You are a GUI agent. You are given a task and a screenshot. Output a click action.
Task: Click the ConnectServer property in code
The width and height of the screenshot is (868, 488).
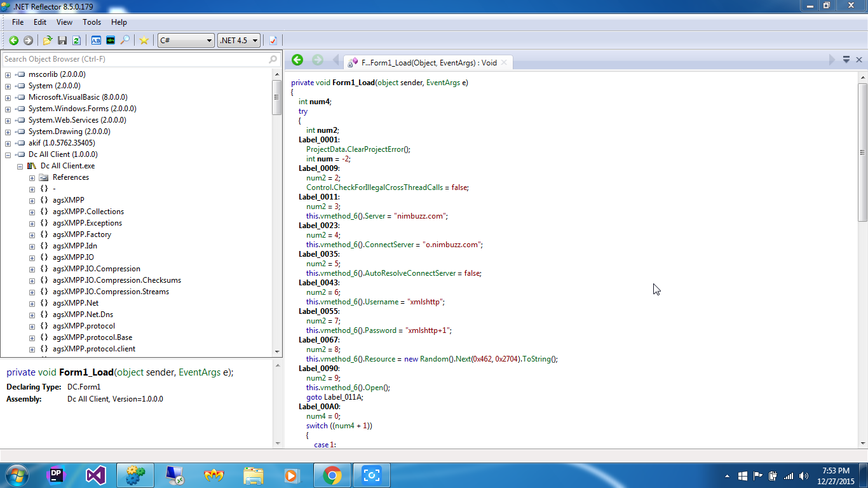389,245
